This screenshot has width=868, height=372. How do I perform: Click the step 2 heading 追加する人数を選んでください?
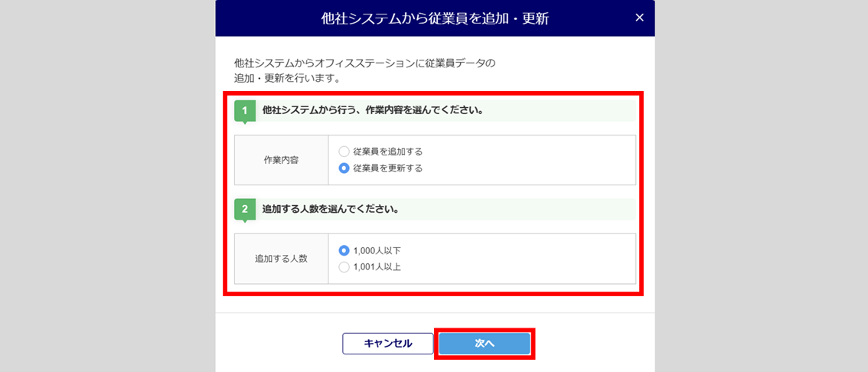pyautogui.click(x=331, y=210)
